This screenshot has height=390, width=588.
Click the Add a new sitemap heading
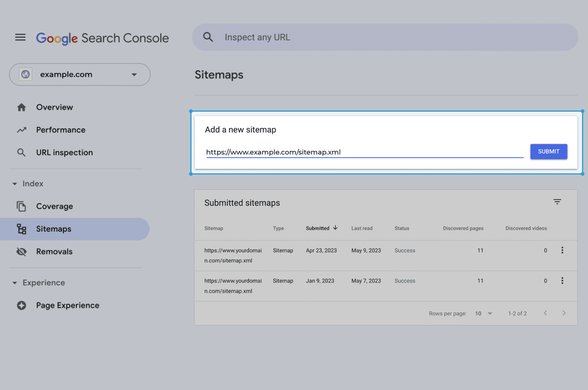coord(240,130)
